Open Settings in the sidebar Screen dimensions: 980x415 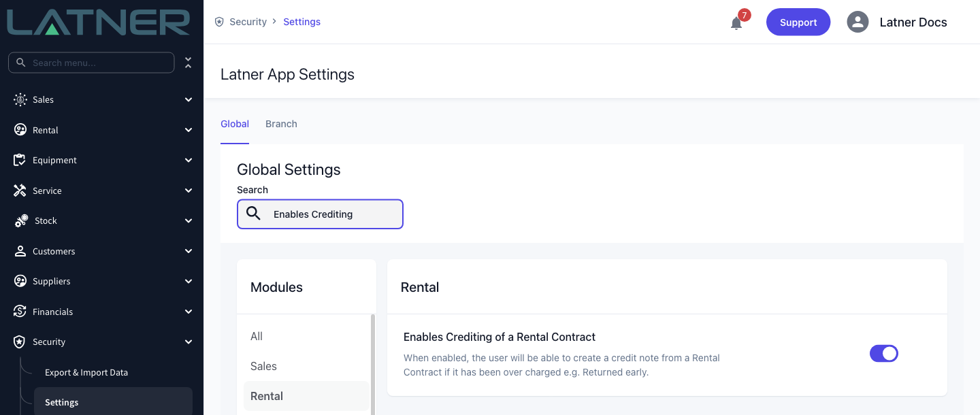pyautogui.click(x=113, y=402)
